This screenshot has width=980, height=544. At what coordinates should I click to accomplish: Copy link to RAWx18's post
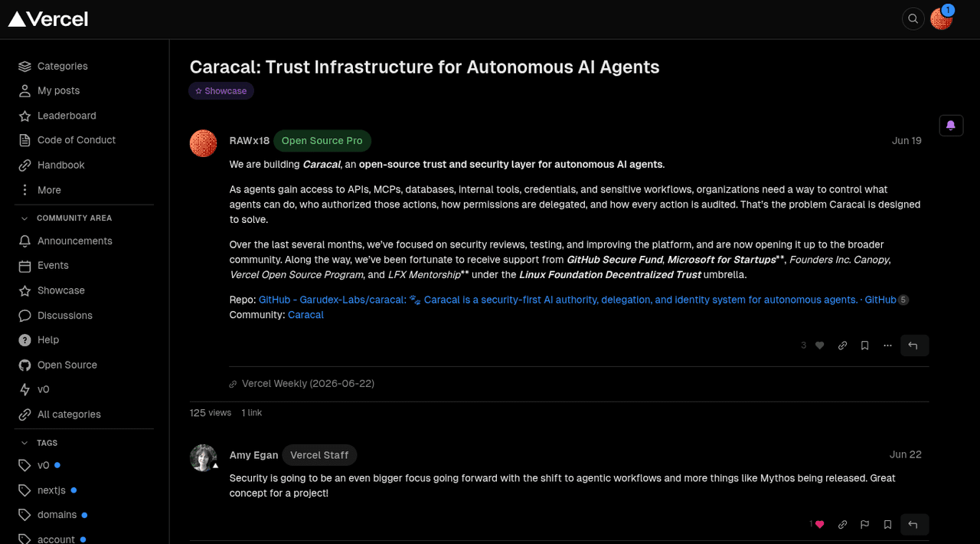(x=842, y=346)
